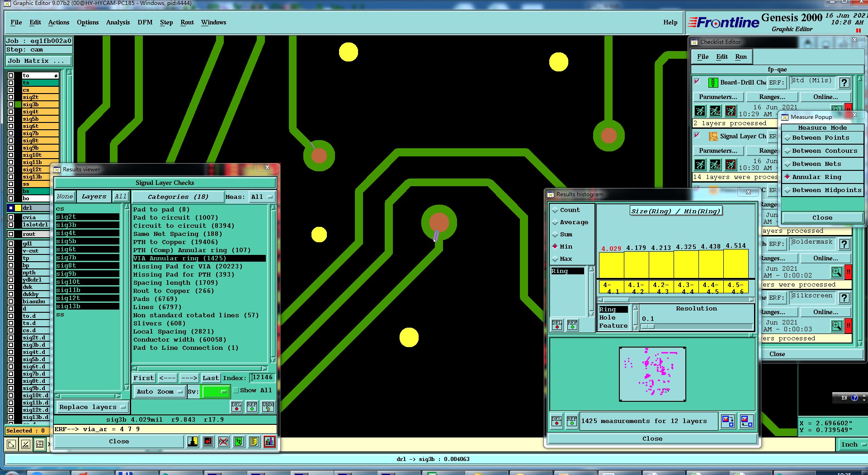Click the histogram chart icon in Results viewer
Viewport: 868px width, 475px height.
pos(269,442)
